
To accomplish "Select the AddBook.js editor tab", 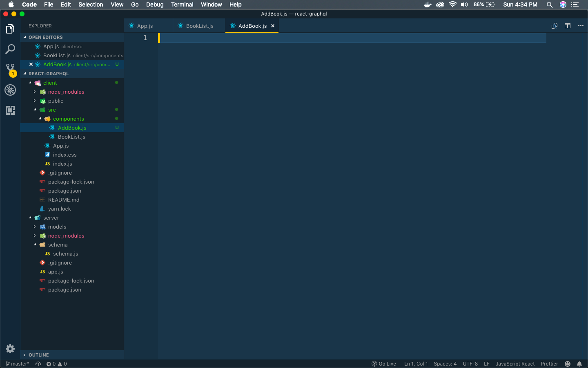I will pos(252,26).
